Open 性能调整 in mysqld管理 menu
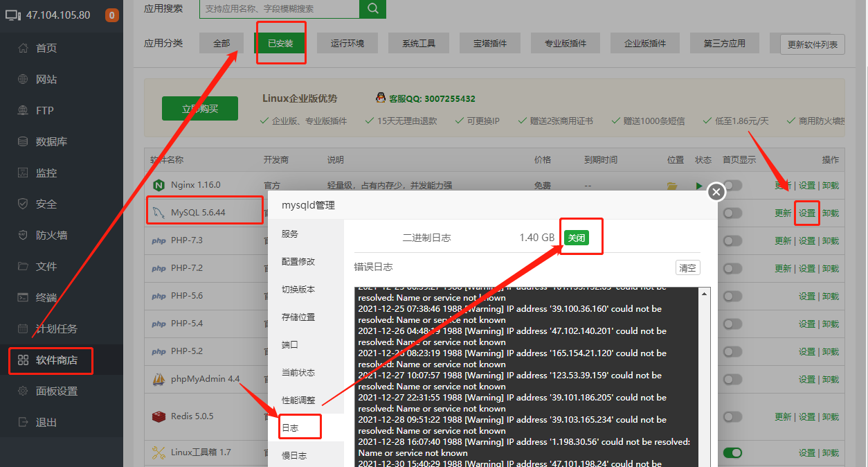Screen dimensions: 868x467 coord(306,400)
